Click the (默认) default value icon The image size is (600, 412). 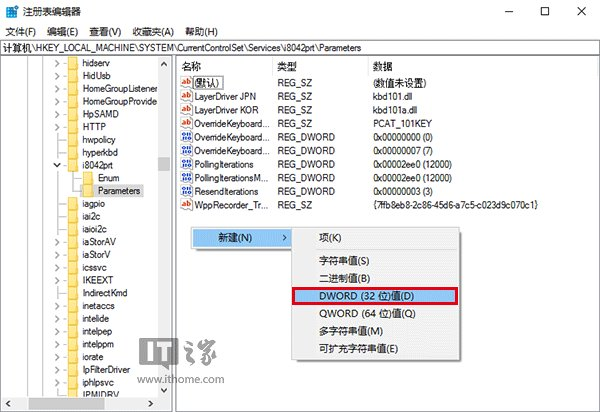click(x=187, y=83)
